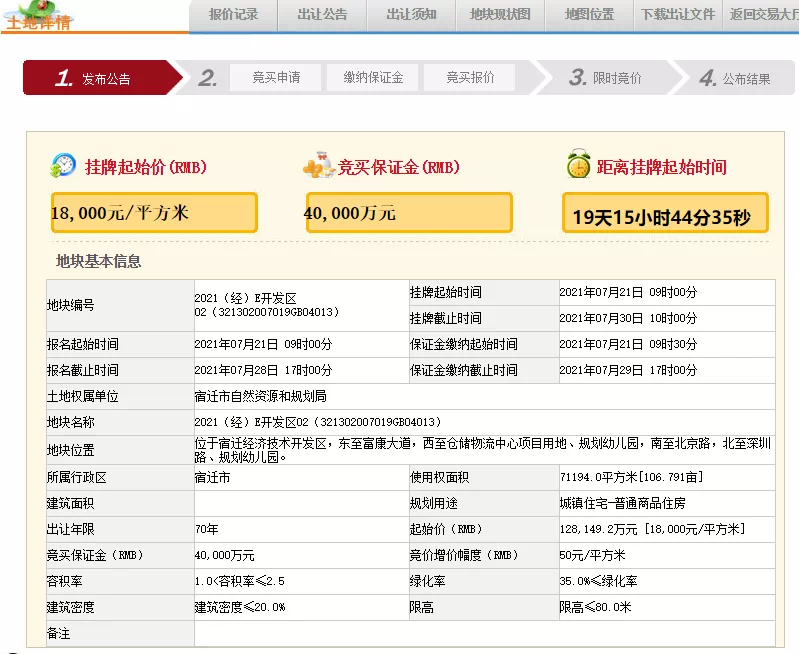Select step 4 公布结果

735,78
